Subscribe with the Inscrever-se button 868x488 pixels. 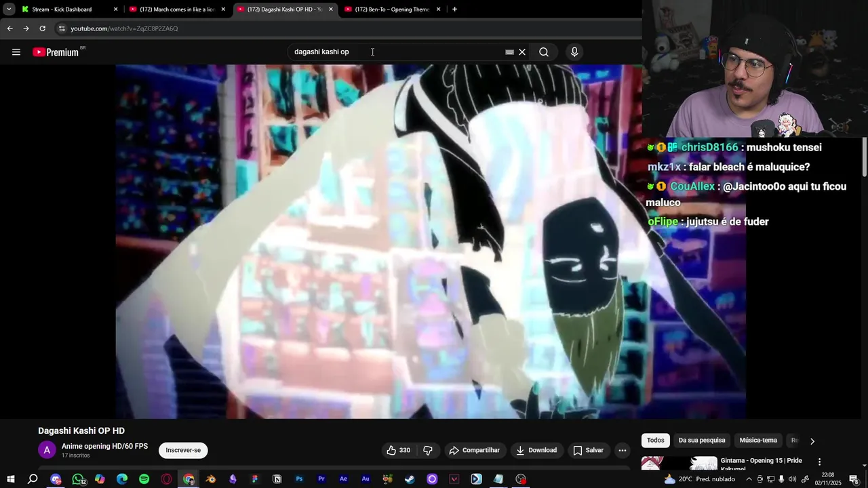pos(183,450)
